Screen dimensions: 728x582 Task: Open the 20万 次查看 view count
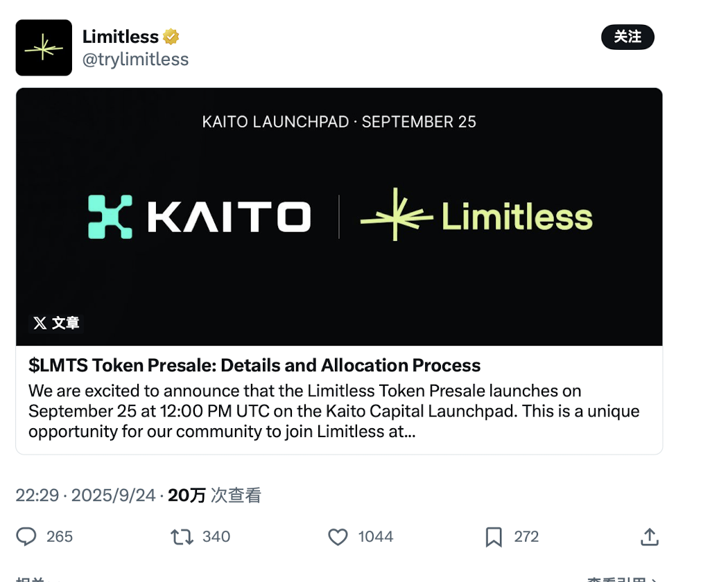point(214,495)
